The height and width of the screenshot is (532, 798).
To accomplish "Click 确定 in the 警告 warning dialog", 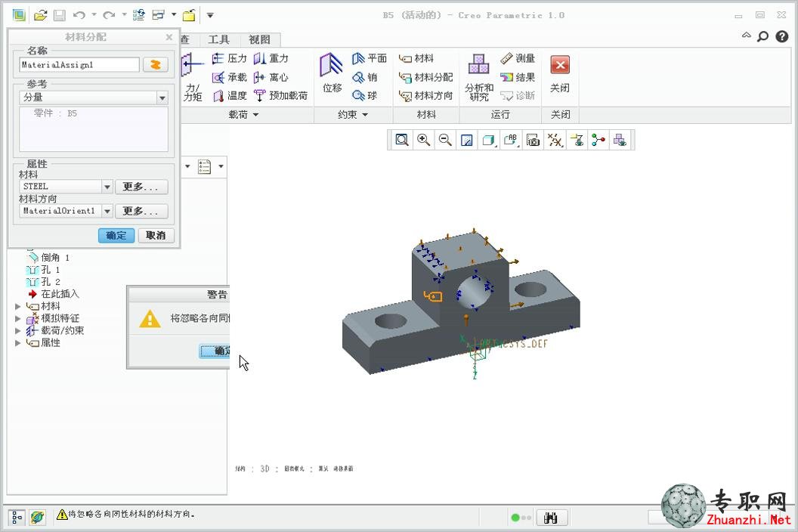I will pyautogui.click(x=215, y=351).
